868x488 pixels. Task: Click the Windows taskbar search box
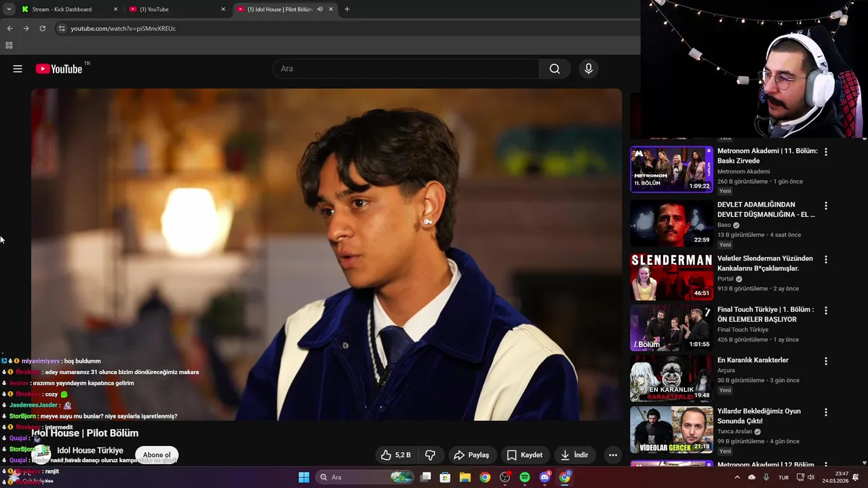(365, 477)
